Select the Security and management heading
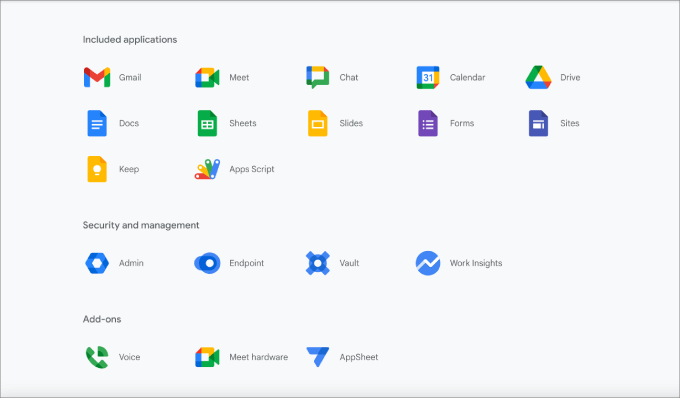680x398 pixels. tap(141, 225)
